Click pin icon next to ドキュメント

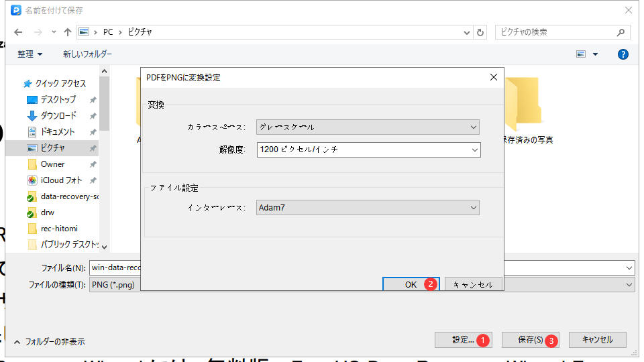[93, 132]
